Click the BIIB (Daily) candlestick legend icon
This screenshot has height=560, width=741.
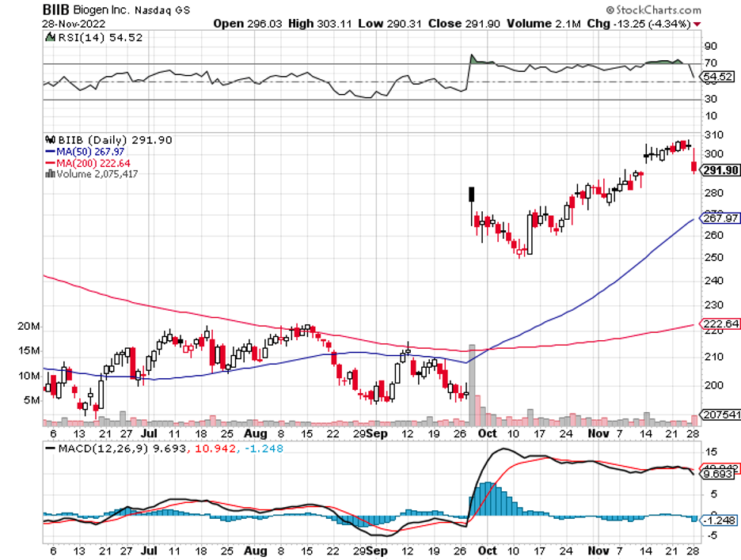click(51, 140)
